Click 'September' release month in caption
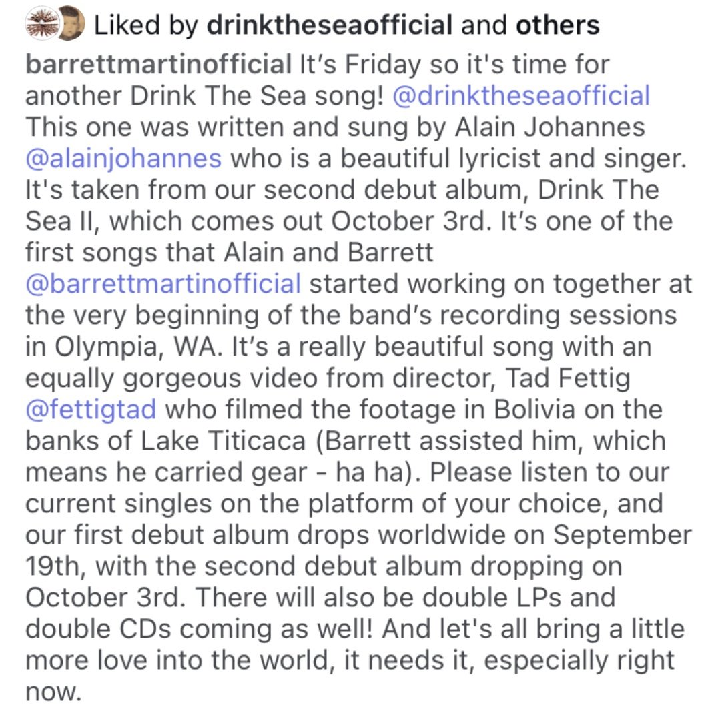Image resolution: width=728 pixels, height=709 pixels. pos(622,534)
